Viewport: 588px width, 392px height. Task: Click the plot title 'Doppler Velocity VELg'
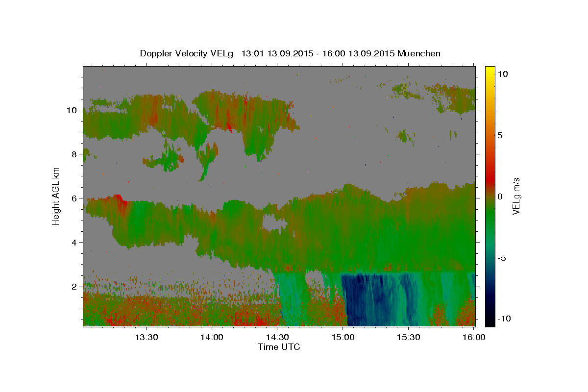(188, 53)
